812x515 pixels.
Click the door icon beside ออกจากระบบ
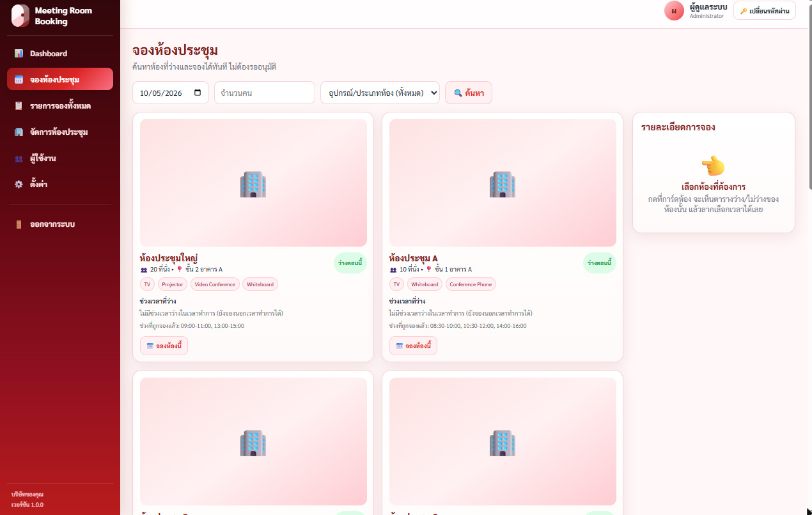pos(19,224)
